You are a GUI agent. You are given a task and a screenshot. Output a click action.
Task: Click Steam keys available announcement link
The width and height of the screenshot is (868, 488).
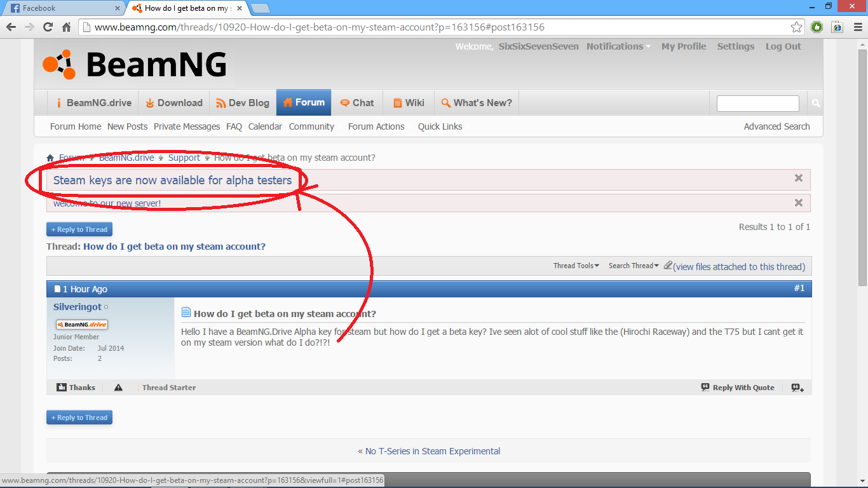pyautogui.click(x=172, y=180)
